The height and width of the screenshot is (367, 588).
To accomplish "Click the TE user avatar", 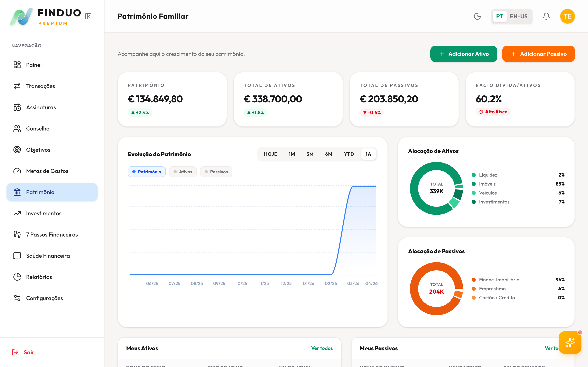I will (x=567, y=16).
